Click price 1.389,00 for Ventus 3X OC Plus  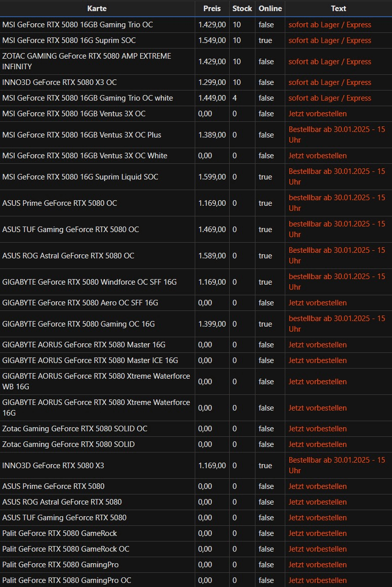[212, 135]
